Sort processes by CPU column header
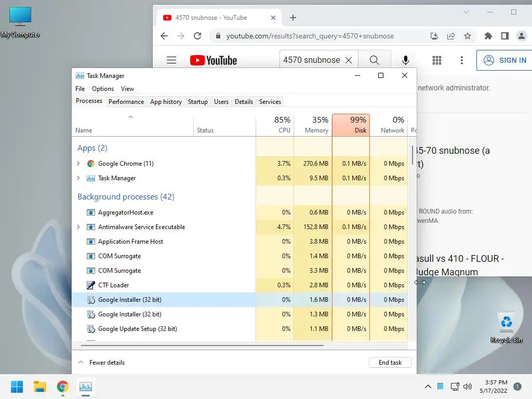Screen dimensions: 532x399 tap(275, 125)
